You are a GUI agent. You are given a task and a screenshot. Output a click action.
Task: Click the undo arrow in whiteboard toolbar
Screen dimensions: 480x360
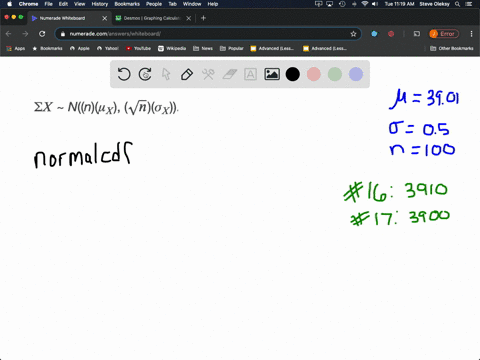[x=124, y=74]
